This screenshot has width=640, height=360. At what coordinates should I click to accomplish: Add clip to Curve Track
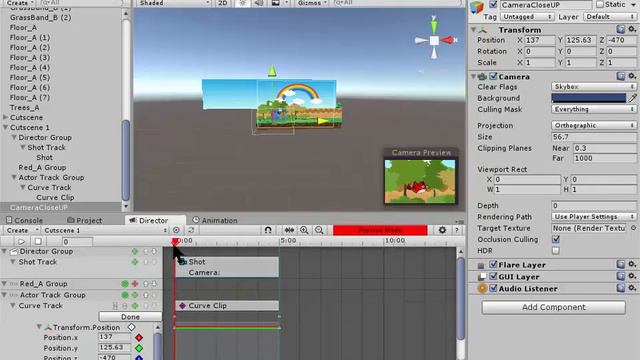135,306
